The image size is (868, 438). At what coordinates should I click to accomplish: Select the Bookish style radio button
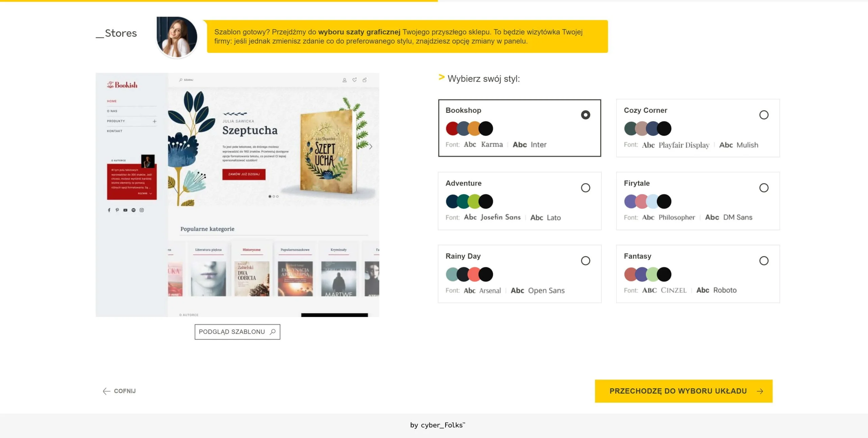585,114
